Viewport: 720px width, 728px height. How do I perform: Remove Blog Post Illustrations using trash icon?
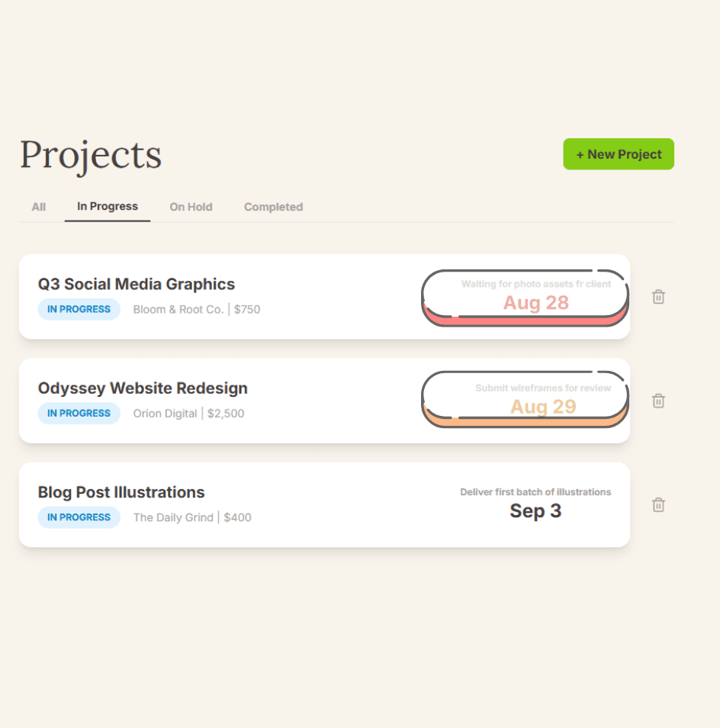[658, 504]
